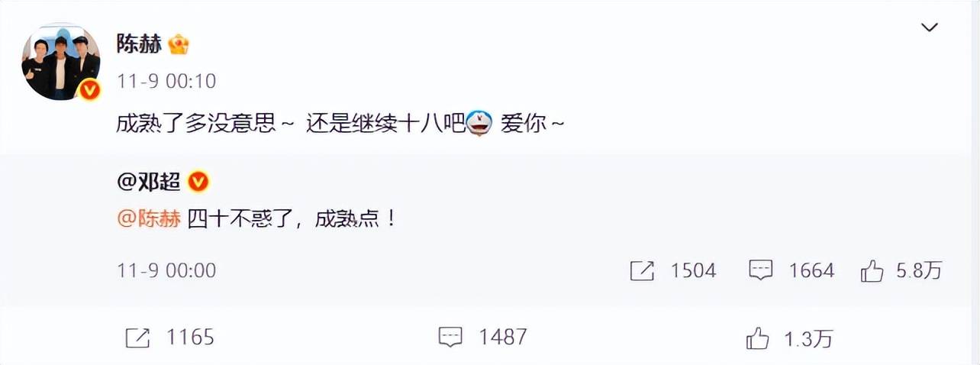The height and width of the screenshot is (365, 980).
Task: Like the main post with 1.3万 likes
Action: [x=789, y=337]
